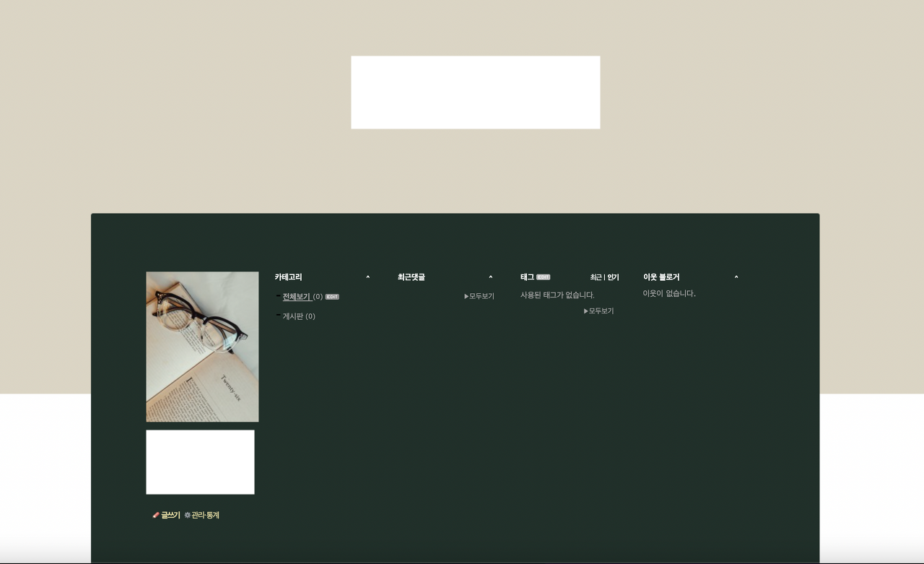
Task: Switch the tag list to 최근
Action: (596, 277)
